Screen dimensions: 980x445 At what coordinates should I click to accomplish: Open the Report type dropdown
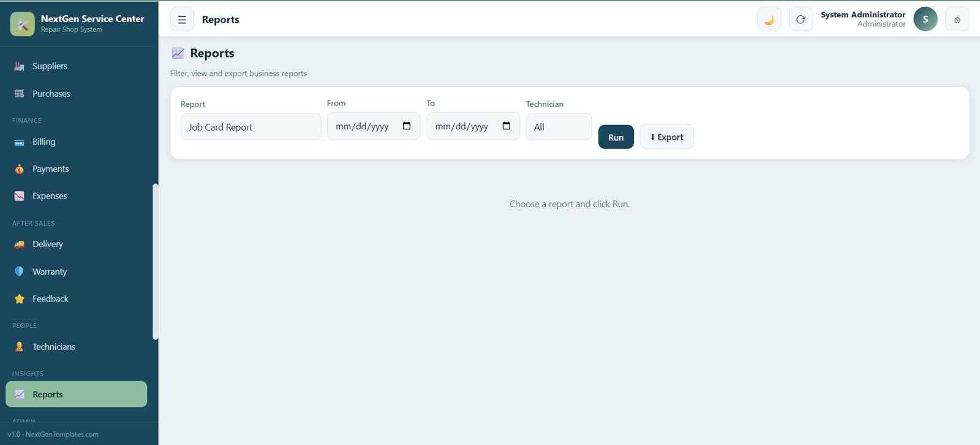[x=251, y=127]
